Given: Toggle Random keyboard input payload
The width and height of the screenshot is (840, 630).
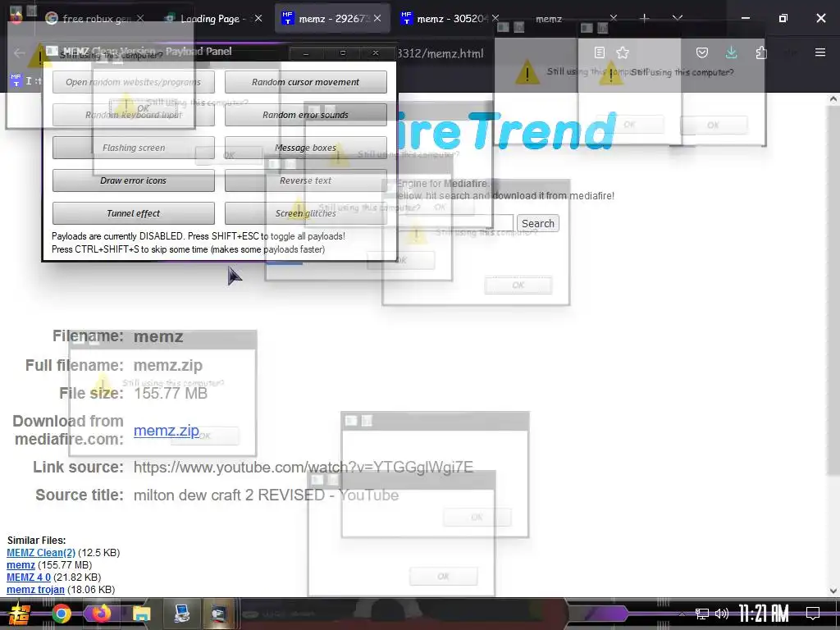Looking at the screenshot, I should point(134,115).
